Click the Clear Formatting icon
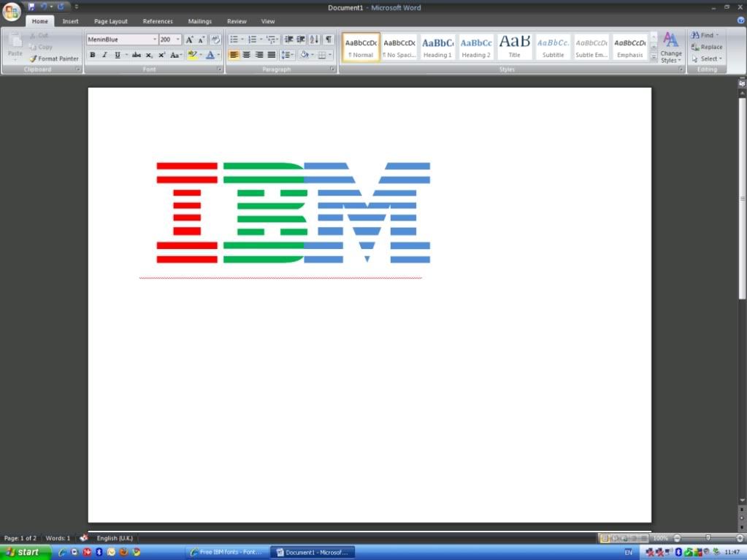Screen dimensions: 747x560 coord(215,39)
